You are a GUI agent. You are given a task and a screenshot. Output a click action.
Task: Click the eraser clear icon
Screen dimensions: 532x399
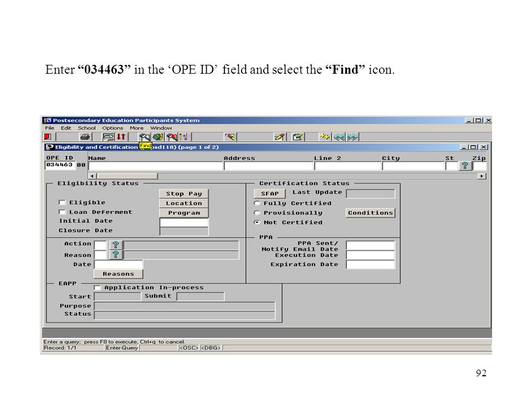(231, 137)
